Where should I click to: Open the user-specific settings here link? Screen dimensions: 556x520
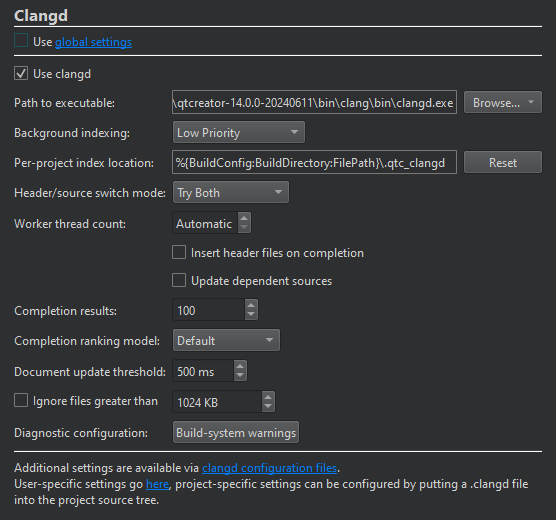point(157,484)
